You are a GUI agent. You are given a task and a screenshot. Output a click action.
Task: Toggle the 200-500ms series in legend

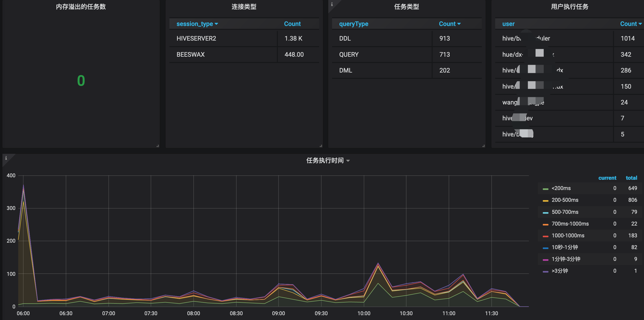(565, 200)
